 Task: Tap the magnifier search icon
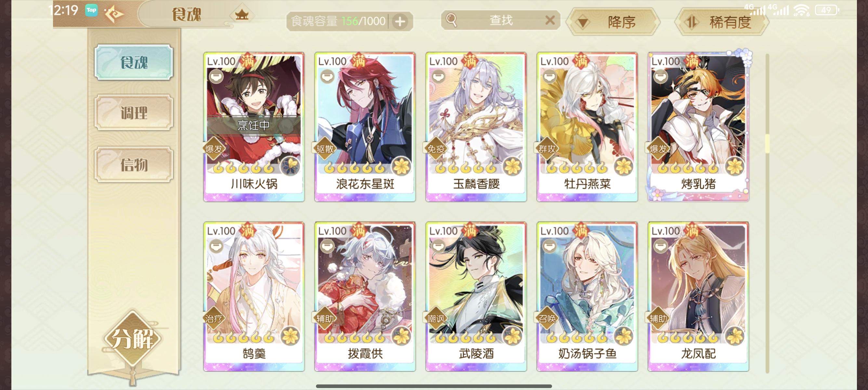452,20
